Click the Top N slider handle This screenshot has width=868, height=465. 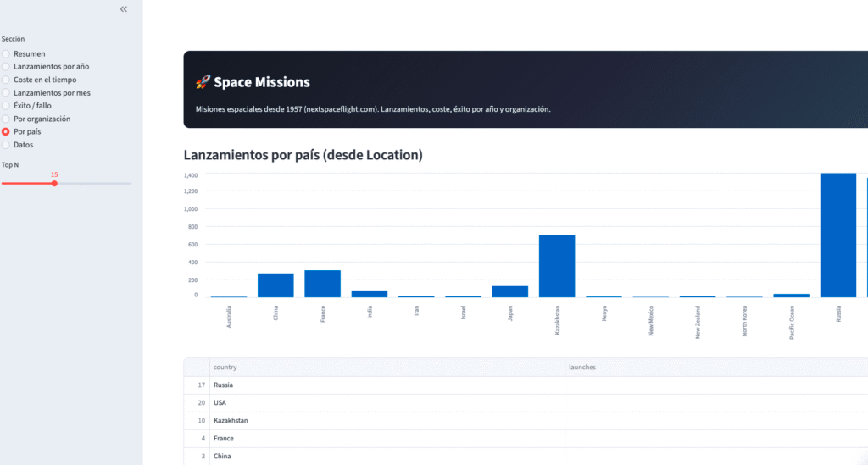click(x=54, y=183)
